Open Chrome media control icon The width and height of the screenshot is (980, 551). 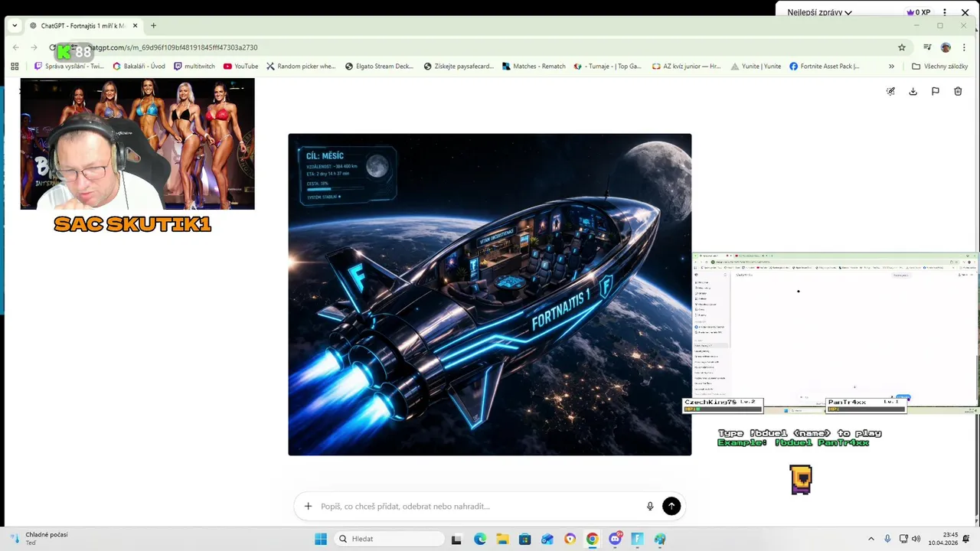(927, 47)
